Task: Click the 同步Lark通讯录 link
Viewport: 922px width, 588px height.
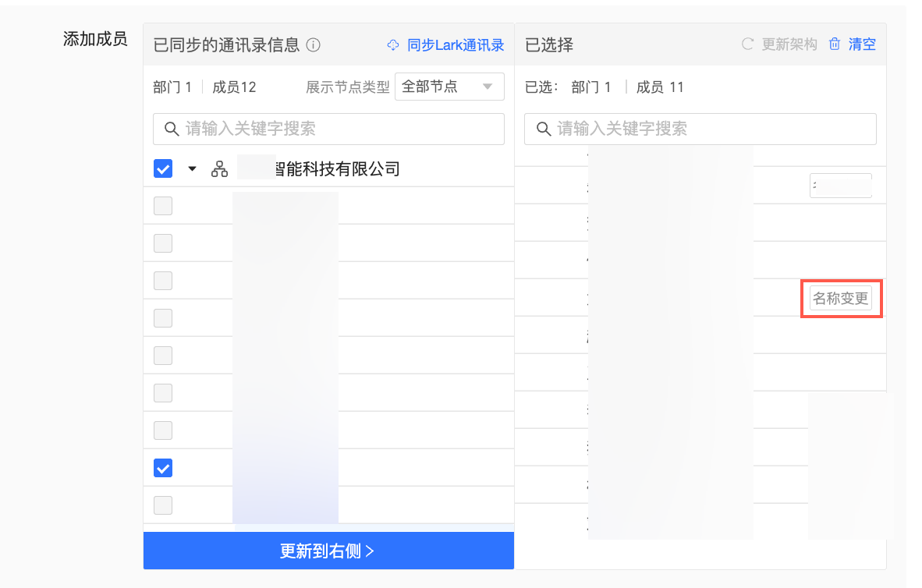Action: pyautogui.click(x=455, y=44)
